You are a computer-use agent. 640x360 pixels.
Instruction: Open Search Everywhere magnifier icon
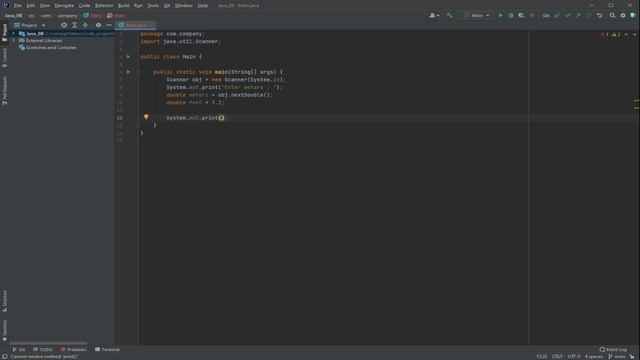click(612, 16)
